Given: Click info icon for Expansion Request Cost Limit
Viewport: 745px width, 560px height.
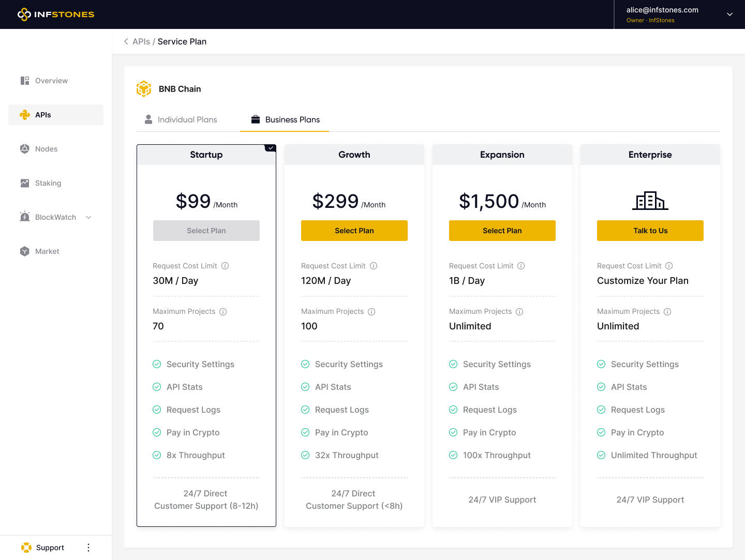Looking at the screenshot, I should click(521, 266).
